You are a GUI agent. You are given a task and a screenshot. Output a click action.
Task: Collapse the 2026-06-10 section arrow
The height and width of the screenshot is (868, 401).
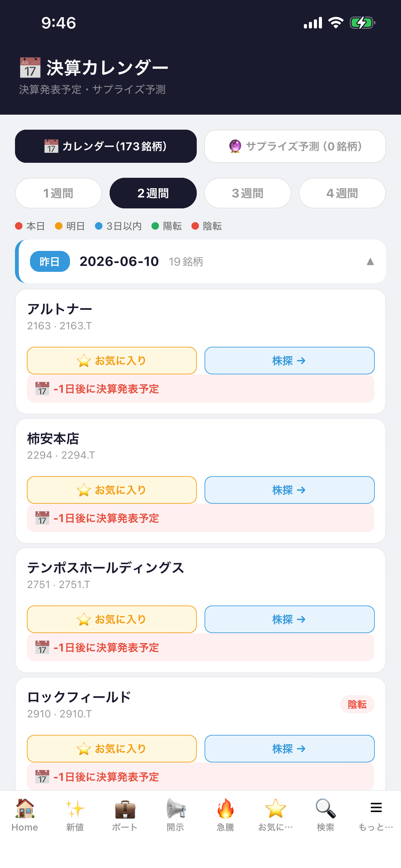pyautogui.click(x=370, y=262)
